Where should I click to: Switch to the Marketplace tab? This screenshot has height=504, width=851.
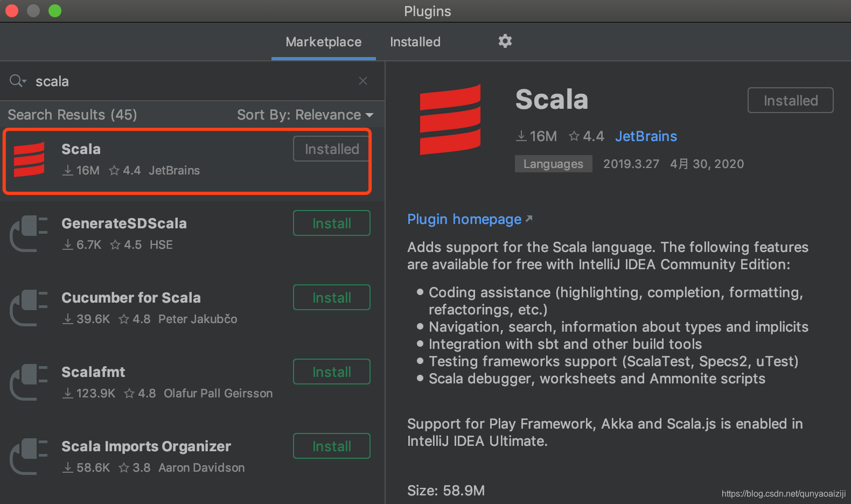(x=323, y=42)
